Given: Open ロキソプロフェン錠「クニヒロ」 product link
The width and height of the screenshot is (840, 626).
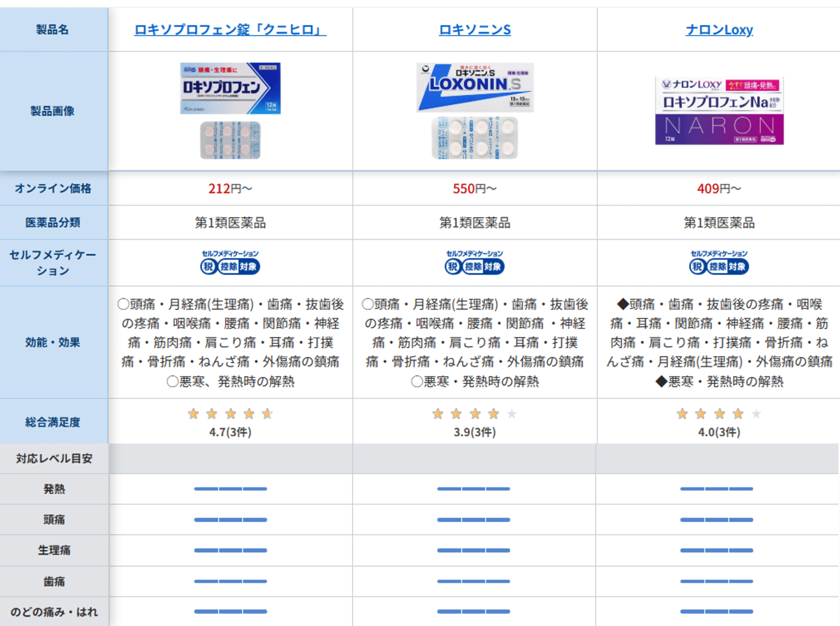Looking at the screenshot, I should (x=230, y=30).
